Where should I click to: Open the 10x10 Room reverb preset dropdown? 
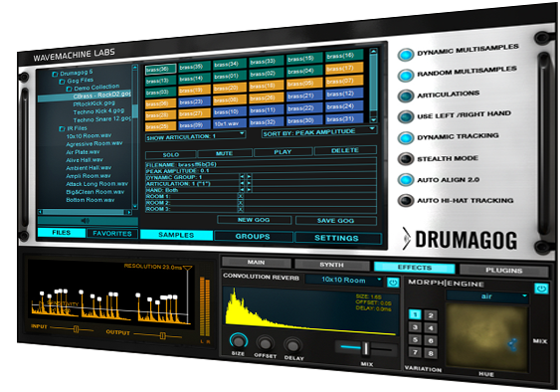click(344, 281)
